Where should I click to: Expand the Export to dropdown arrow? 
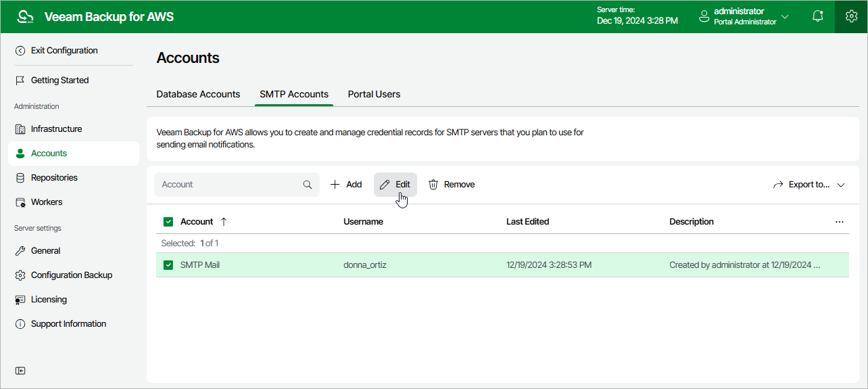[x=841, y=185]
